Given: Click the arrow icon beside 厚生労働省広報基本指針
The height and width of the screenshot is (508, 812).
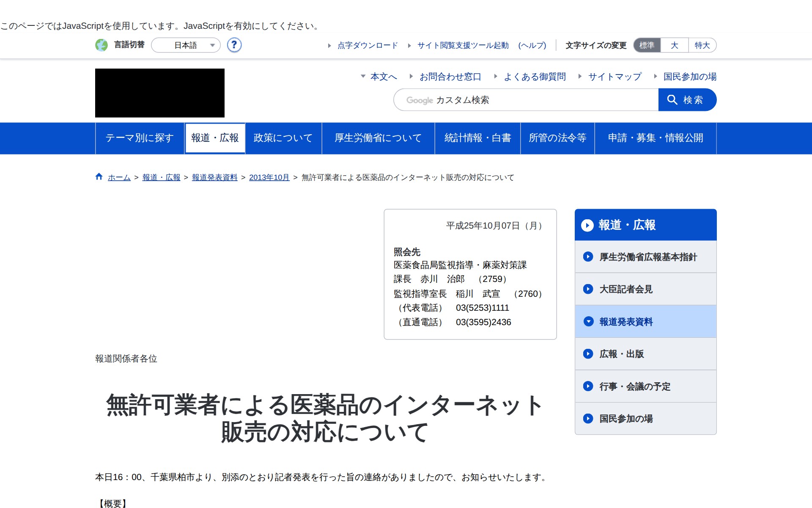Looking at the screenshot, I should [587, 257].
